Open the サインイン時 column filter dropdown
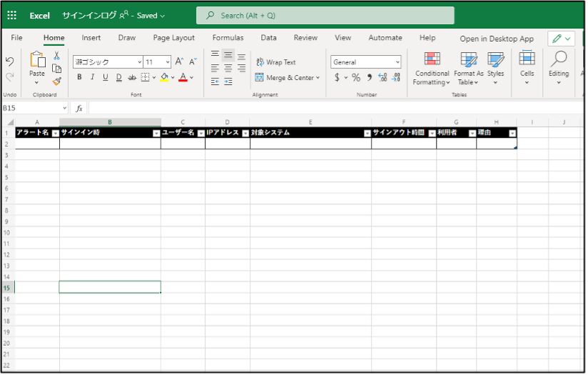This screenshot has height=375, width=588. 156,133
